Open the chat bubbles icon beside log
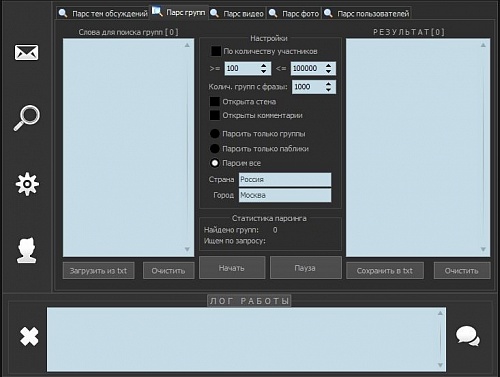500x377 pixels. tap(468, 336)
